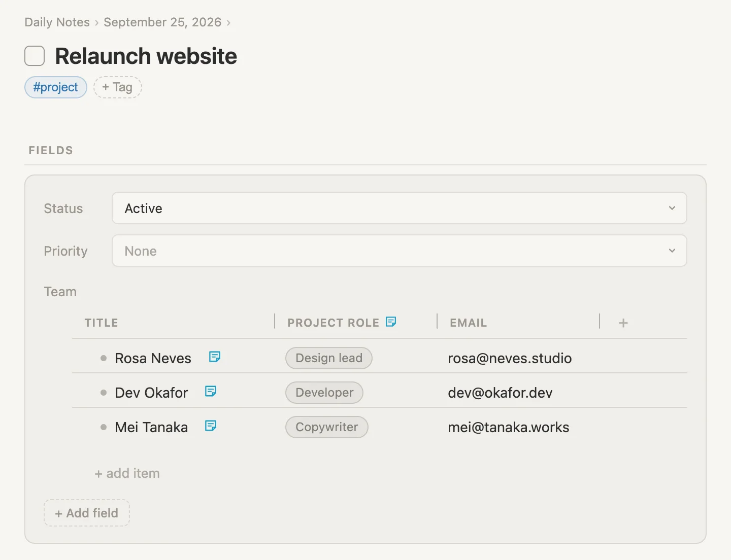Viewport: 731px width, 560px height.
Task: Click bullet dot before Mei Tanaka
Action: point(104,427)
